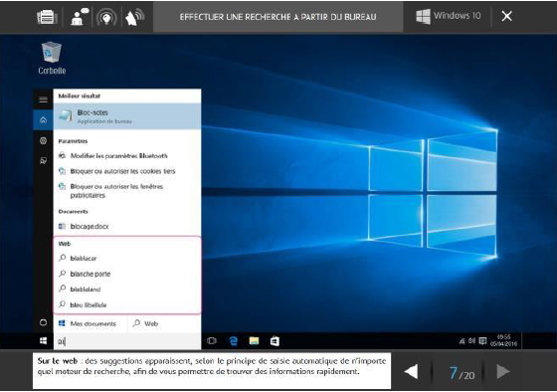Image resolution: width=557 pixels, height=392 pixels.
Task: Click the 7/20 page counter
Action: pos(462,373)
